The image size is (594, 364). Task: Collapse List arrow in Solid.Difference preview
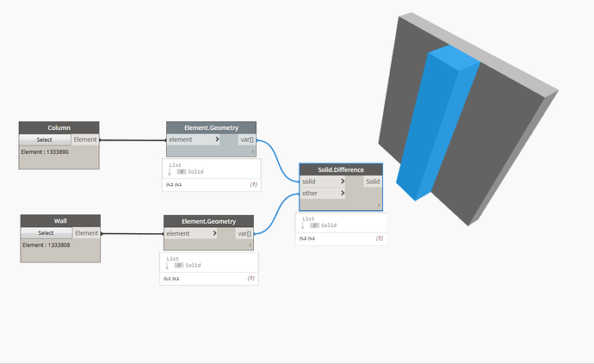pyautogui.click(x=303, y=225)
